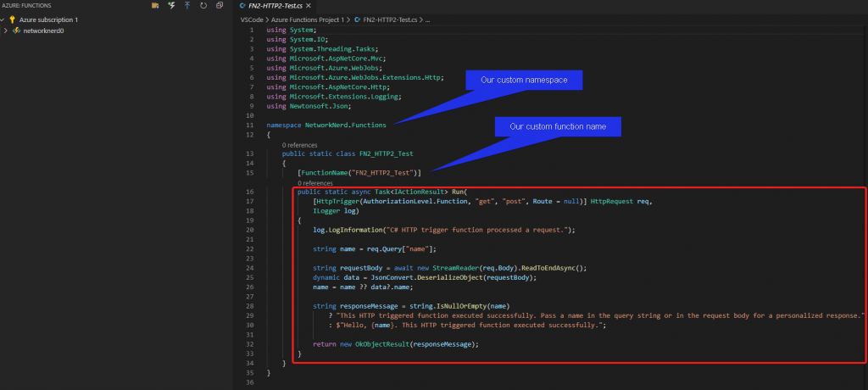
Task: Click VSCode in the breadcrumb path
Action: (x=252, y=19)
